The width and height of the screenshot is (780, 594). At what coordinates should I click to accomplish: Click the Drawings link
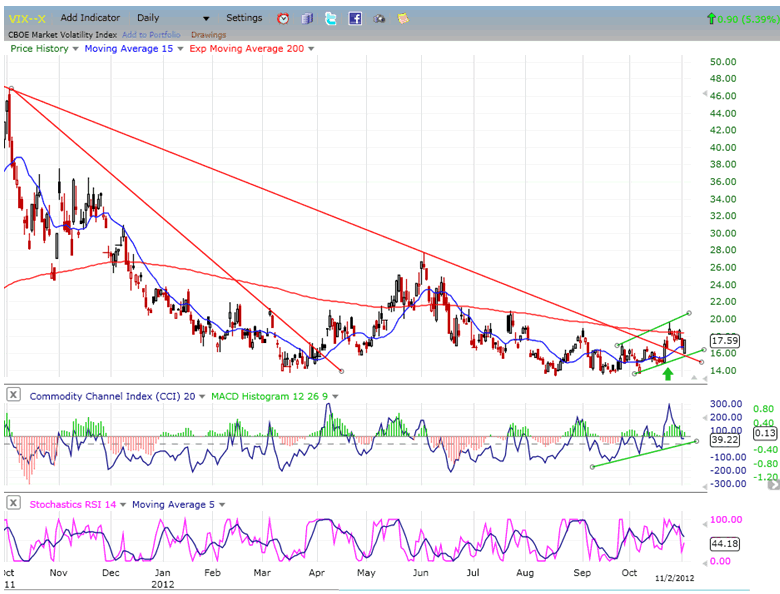208,34
